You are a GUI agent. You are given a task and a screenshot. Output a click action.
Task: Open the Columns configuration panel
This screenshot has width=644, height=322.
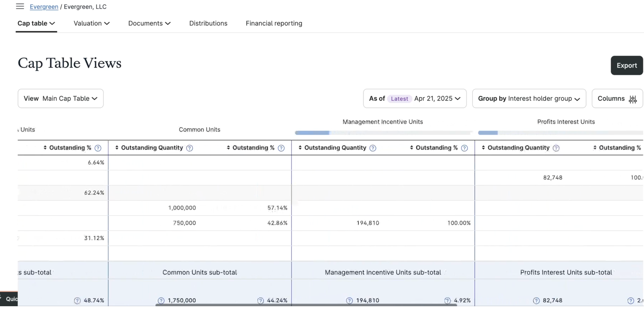[x=617, y=98]
